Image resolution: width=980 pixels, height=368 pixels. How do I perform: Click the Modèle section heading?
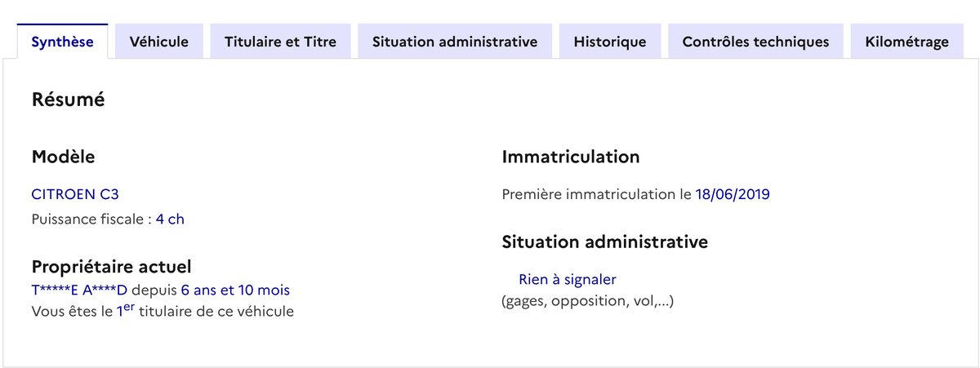pyautogui.click(x=63, y=157)
